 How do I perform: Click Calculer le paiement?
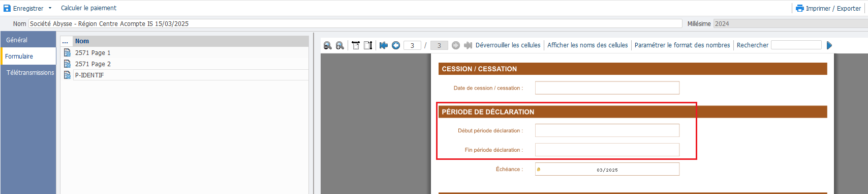(88, 8)
